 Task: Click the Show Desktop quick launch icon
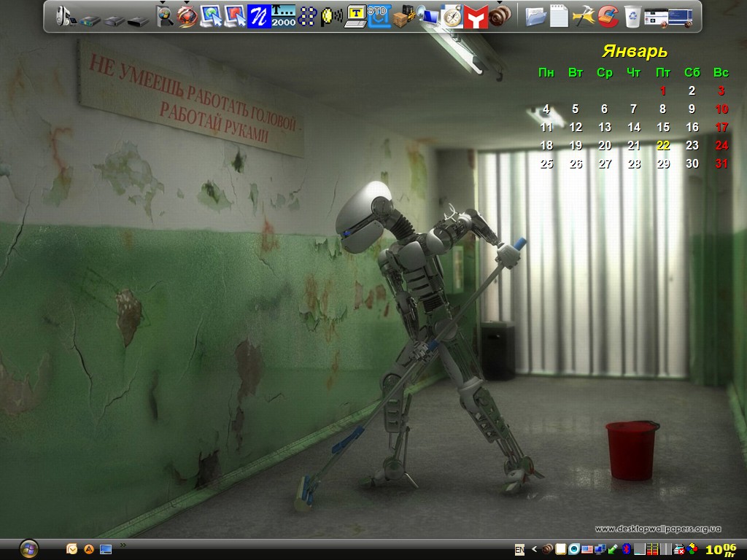pyautogui.click(x=106, y=549)
